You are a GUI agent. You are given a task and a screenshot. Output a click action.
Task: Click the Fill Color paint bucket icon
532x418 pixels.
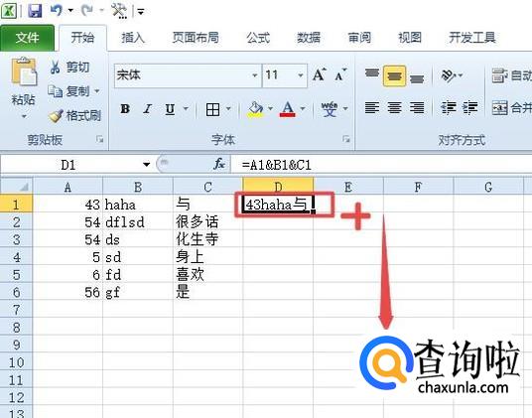tap(255, 109)
